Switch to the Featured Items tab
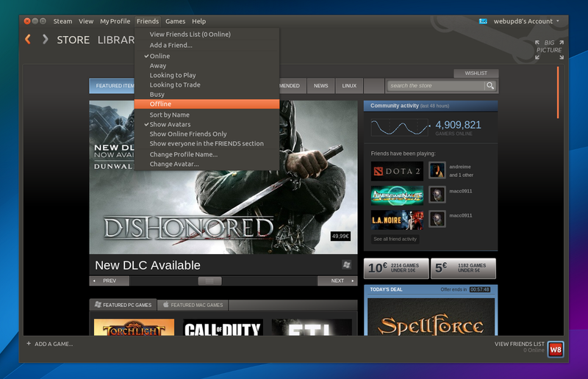Screen dimensions: 588x379 click(112, 86)
